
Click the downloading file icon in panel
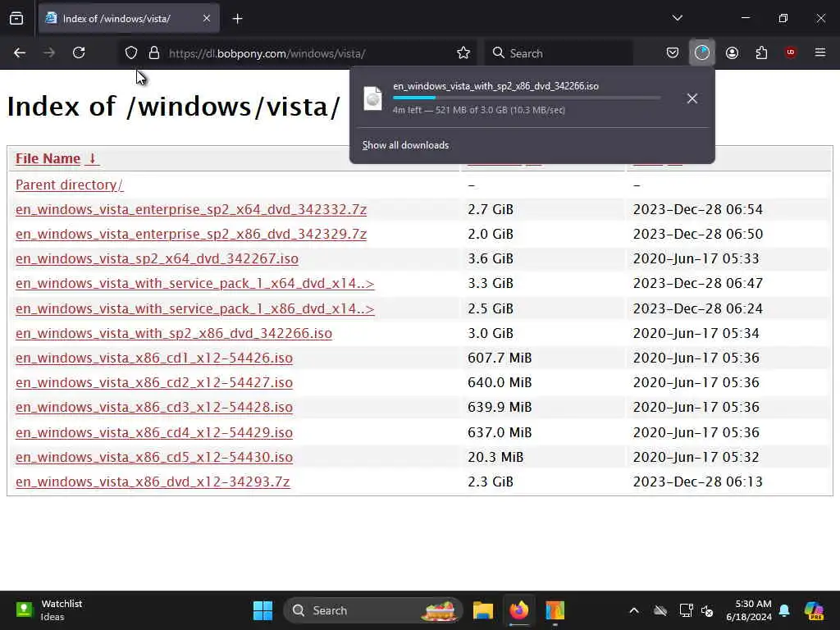[373, 98]
